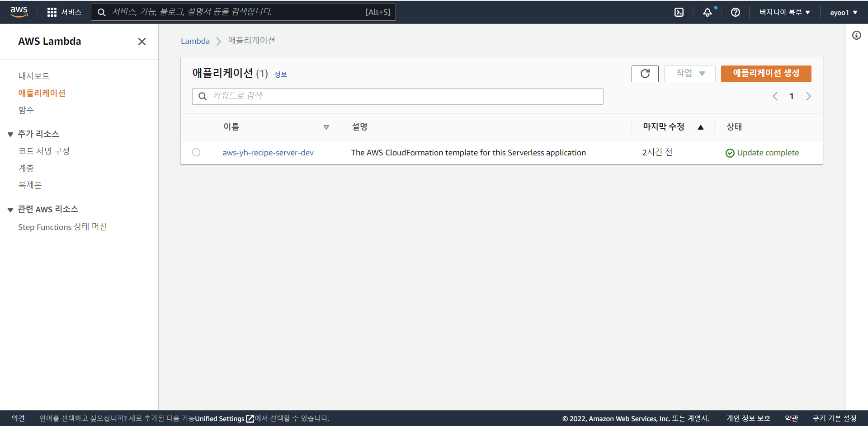
Task: Focus the 키워드로 검색 field
Action: click(398, 96)
